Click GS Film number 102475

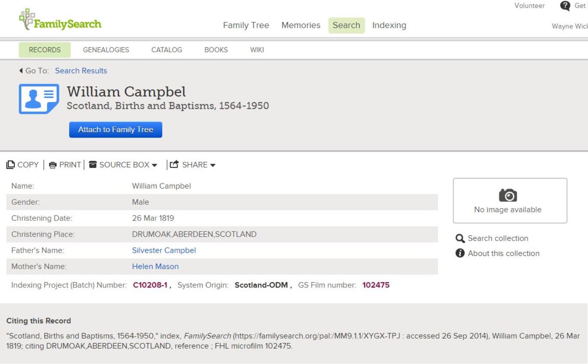coord(376,285)
